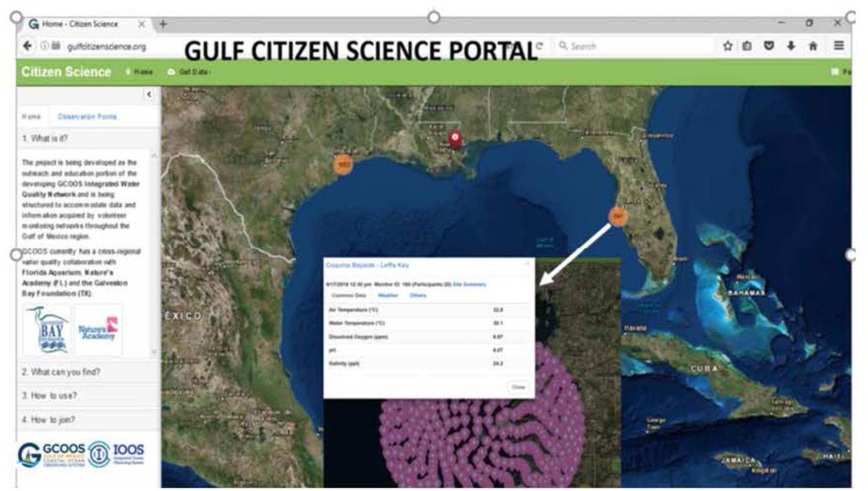The width and height of the screenshot is (868, 491).
Task: Select the Others popup tab
Action: pos(418,295)
